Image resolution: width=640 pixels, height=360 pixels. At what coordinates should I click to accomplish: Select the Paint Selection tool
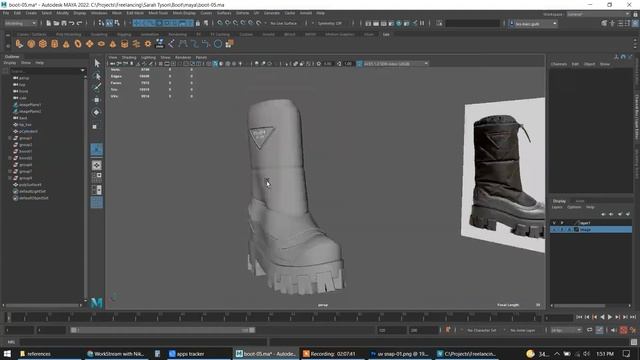(x=97, y=87)
